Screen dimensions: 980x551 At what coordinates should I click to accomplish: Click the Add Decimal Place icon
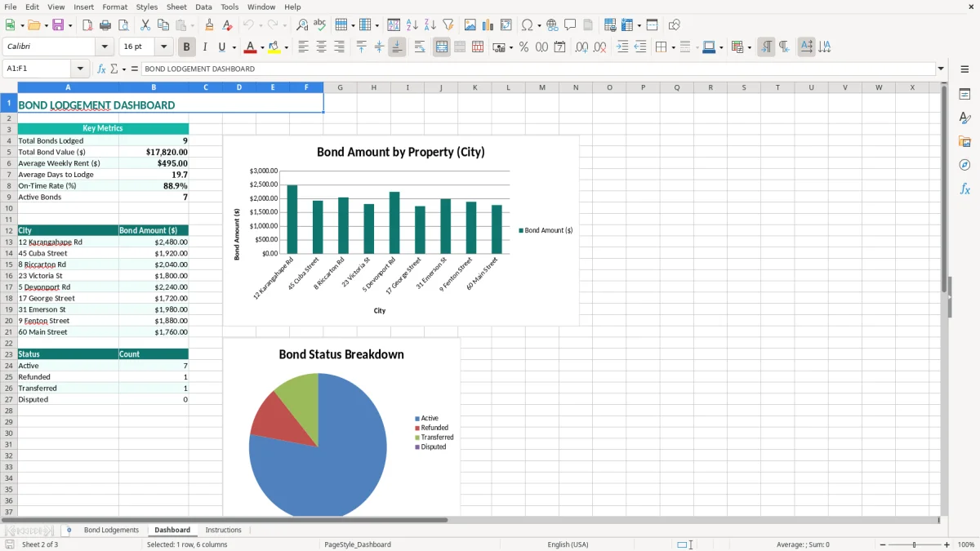(x=581, y=47)
